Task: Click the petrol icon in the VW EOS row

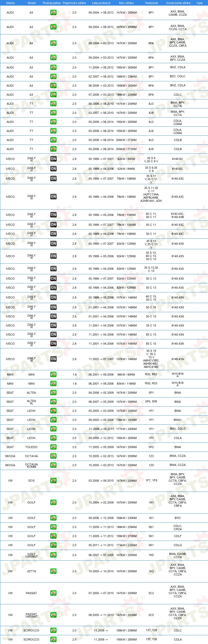Action: click(x=53, y=481)
